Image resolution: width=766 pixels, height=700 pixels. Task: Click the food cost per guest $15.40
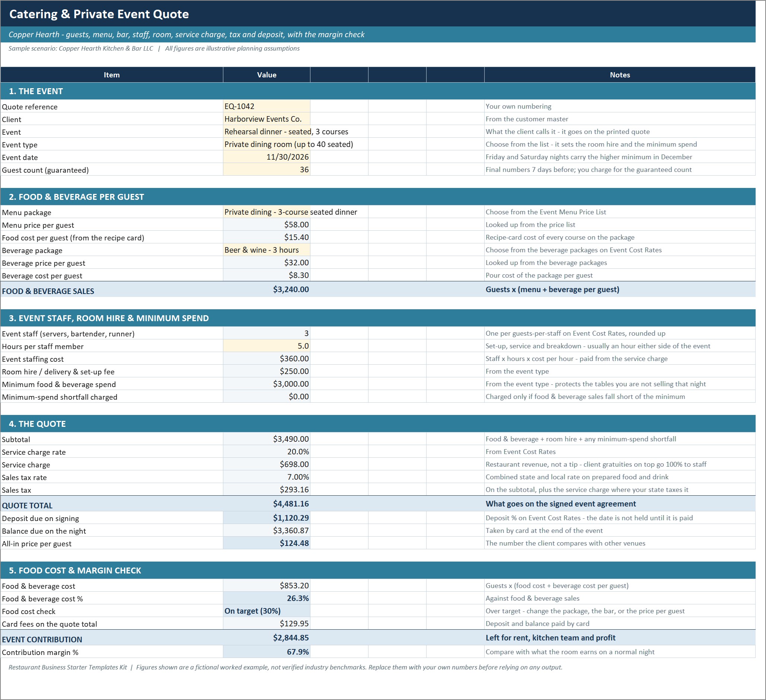(x=266, y=237)
